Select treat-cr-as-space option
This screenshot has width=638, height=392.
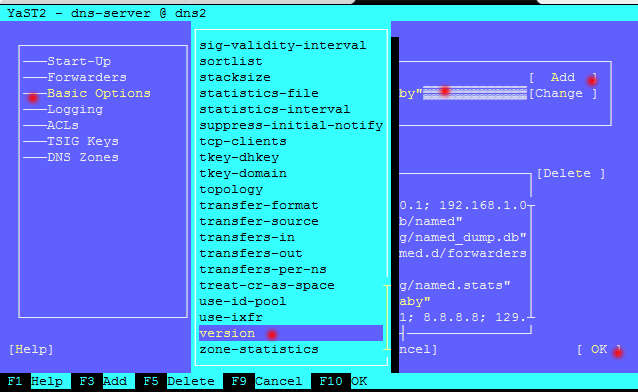pyautogui.click(x=291, y=285)
